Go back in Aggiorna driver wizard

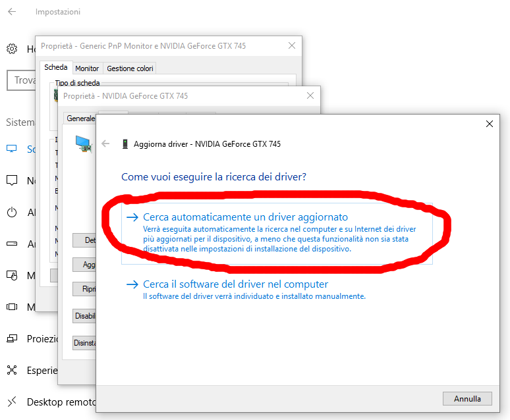point(105,144)
